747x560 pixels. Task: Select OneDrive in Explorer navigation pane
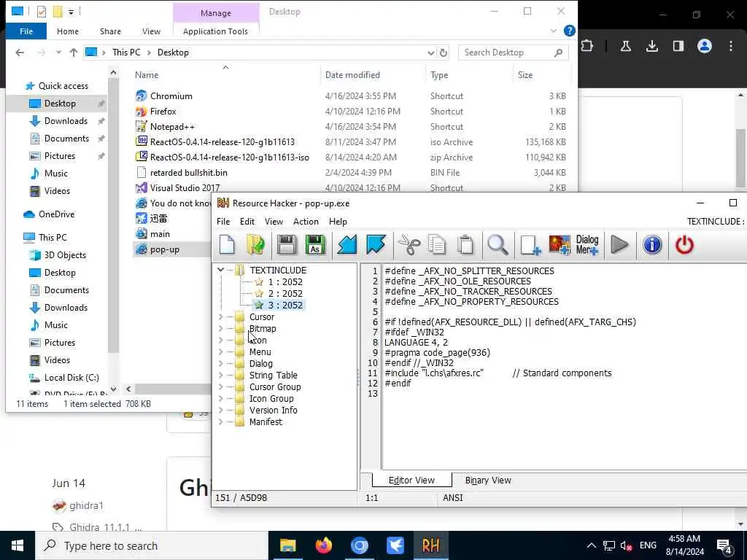(x=56, y=214)
